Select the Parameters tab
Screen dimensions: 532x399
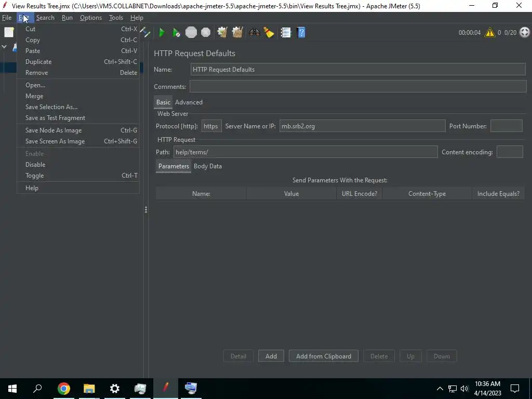(x=174, y=166)
